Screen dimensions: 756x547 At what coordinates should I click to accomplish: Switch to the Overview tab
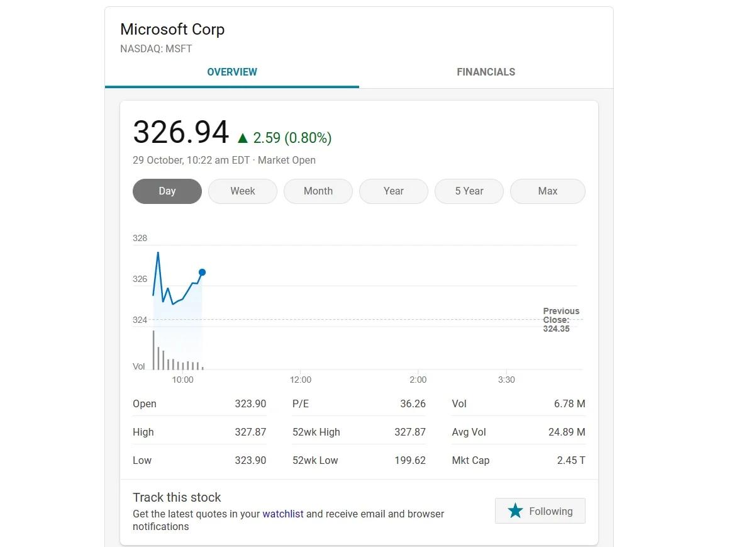point(232,72)
